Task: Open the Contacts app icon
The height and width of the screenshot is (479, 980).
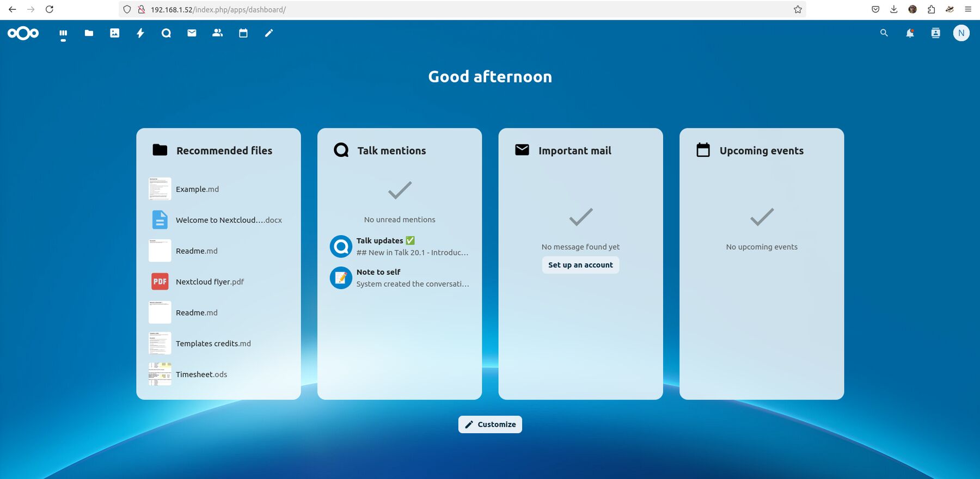Action: click(218, 33)
